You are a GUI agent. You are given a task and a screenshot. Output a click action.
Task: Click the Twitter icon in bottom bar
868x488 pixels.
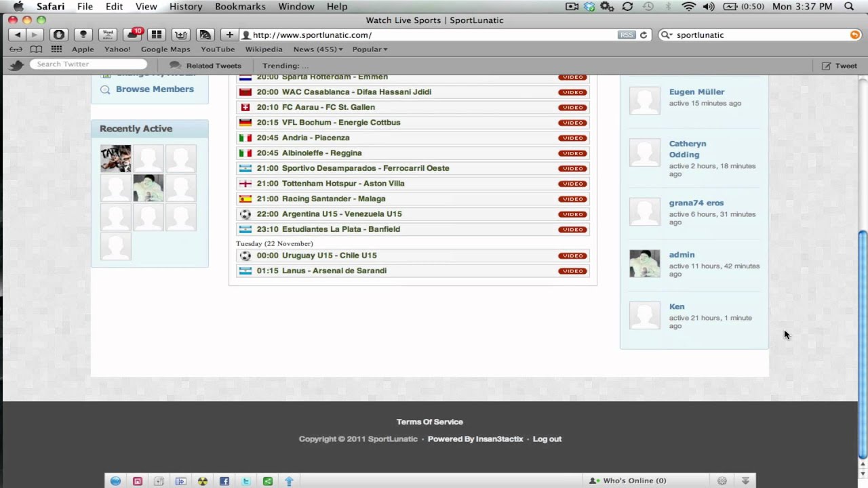(245, 481)
